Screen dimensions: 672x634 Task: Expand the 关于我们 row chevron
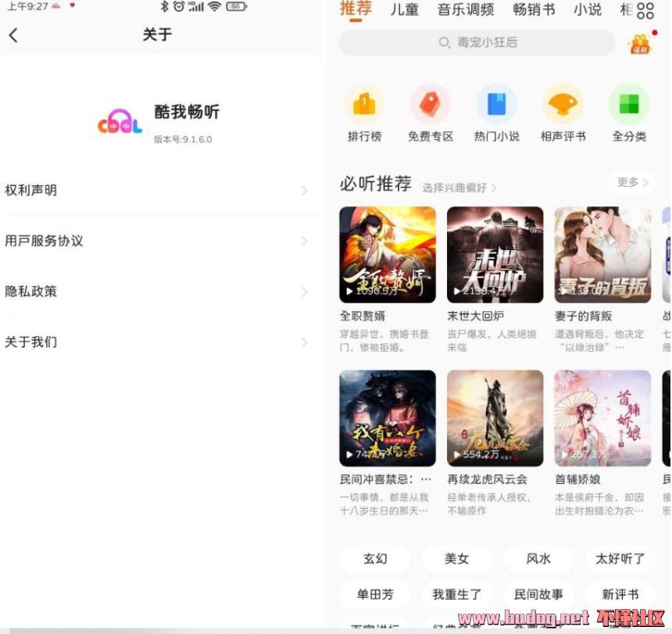304,342
